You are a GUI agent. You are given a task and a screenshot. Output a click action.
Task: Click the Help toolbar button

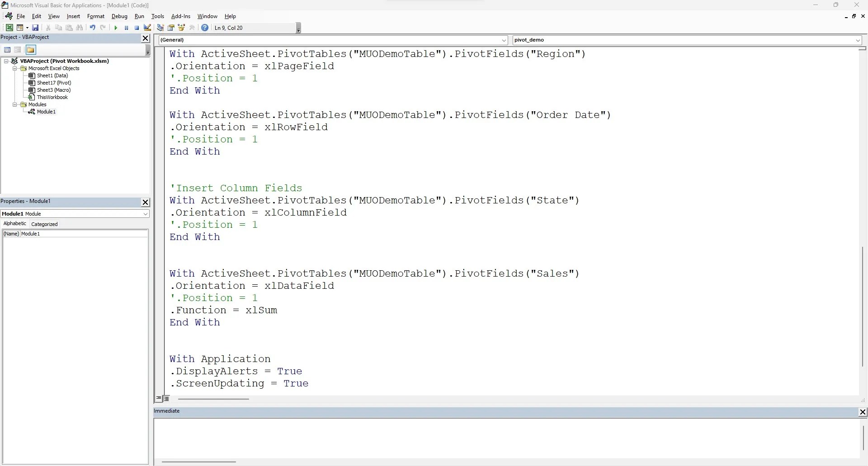(205, 28)
